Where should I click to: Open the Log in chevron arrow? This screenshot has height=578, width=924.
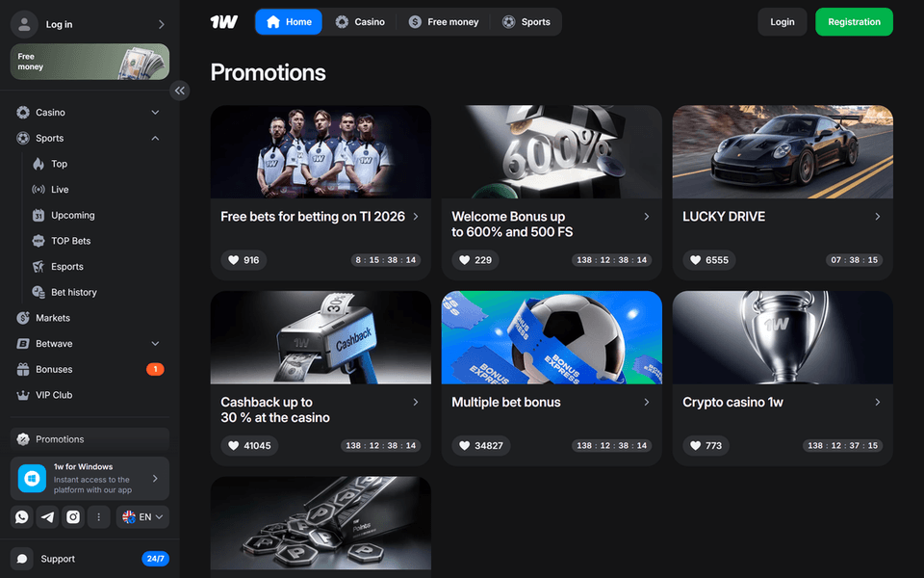tap(162, 24)
